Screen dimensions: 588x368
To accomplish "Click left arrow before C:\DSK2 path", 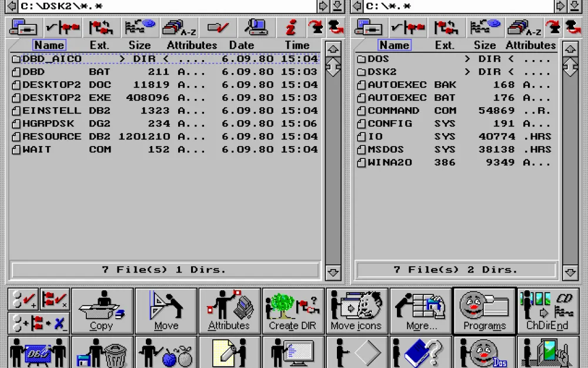I will [x=12, y=6].
